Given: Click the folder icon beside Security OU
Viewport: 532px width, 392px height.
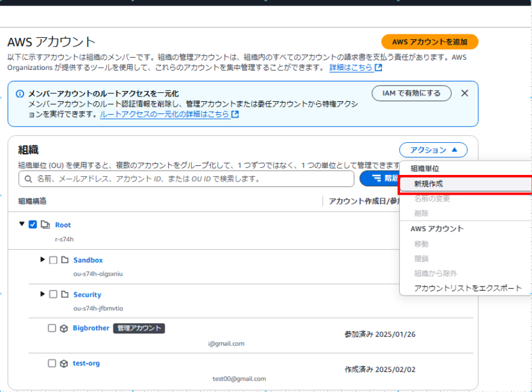Looking at the screenshot, I should (x=64, y=294).
